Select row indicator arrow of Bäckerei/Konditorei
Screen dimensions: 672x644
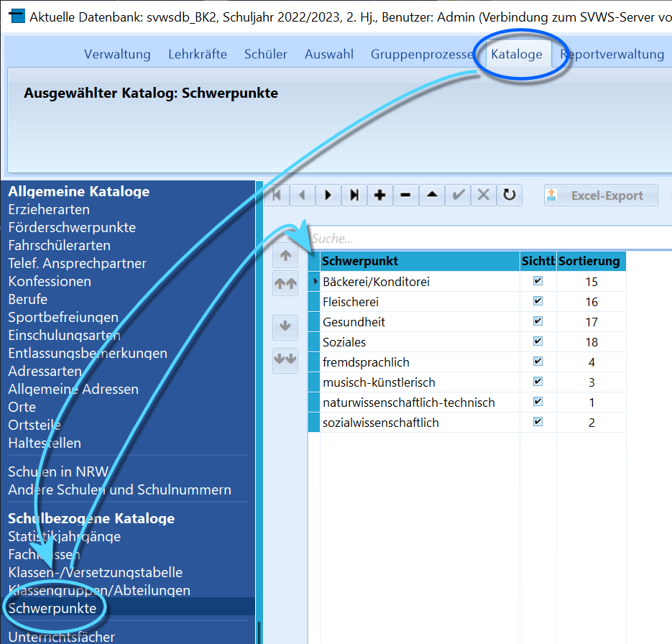coord(315,282)
